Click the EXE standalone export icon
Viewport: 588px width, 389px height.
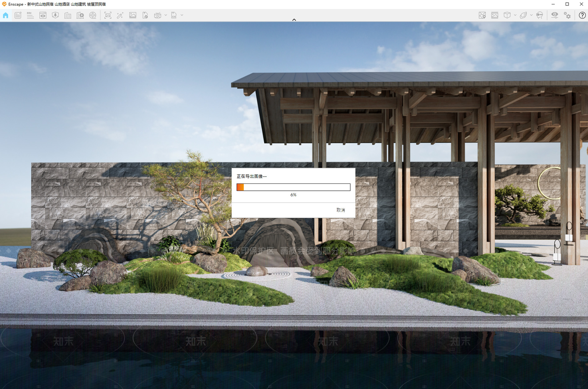click(x=174, y=15)
